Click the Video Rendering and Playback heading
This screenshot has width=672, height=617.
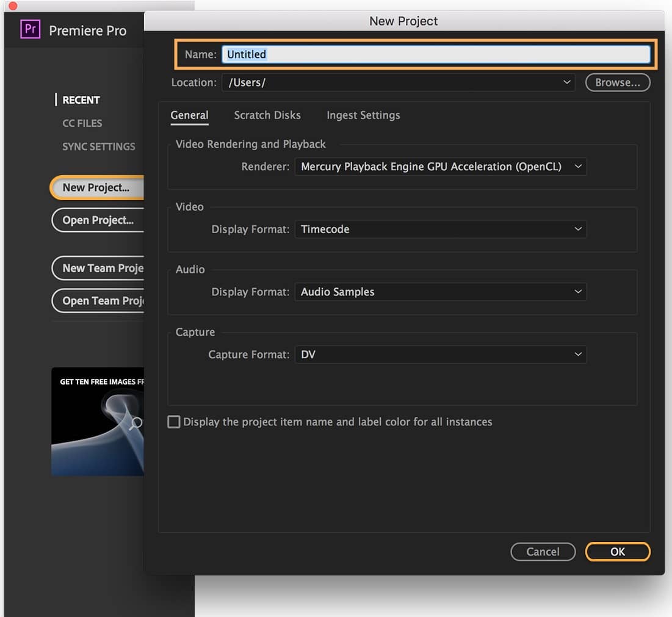(251, 144)
